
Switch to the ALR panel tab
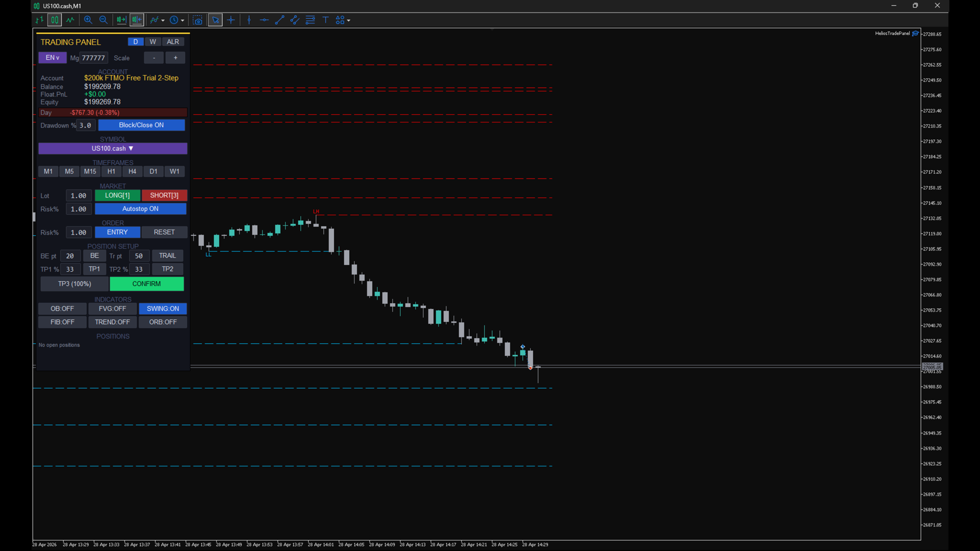pyautogui.click(x=173, y=42)
